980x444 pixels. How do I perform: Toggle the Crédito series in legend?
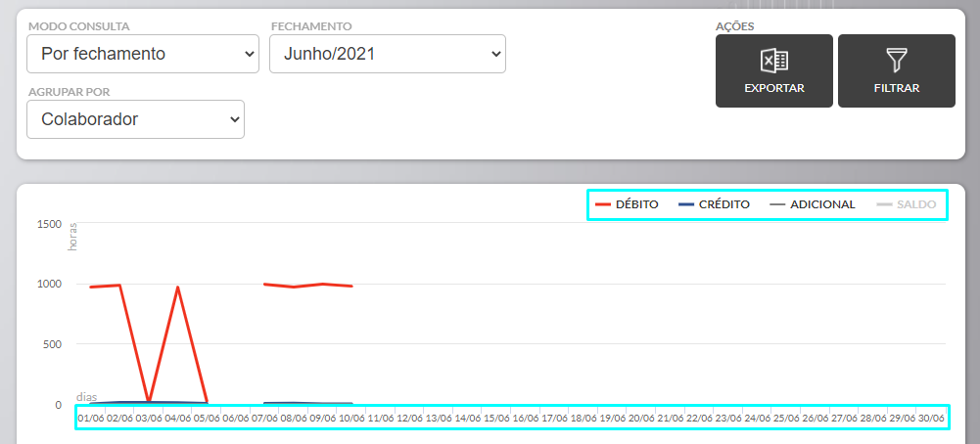pyautogui.click(x=714, y=204)
